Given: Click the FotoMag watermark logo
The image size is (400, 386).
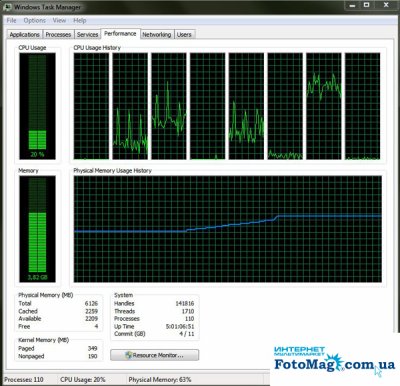Looking at the screenshot, I should click(334, 360).
